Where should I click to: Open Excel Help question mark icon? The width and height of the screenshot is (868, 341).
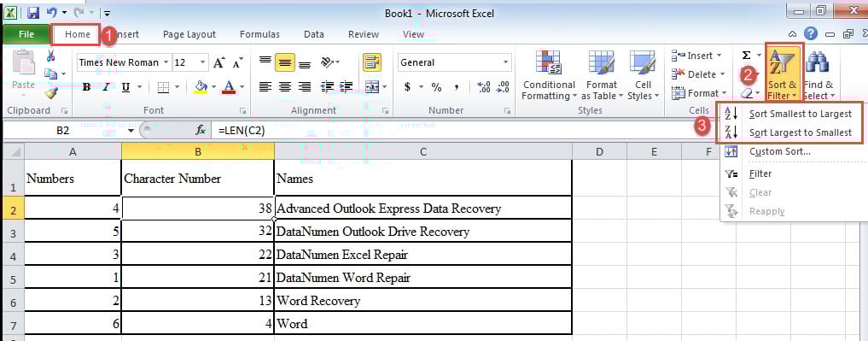point(811,34)
